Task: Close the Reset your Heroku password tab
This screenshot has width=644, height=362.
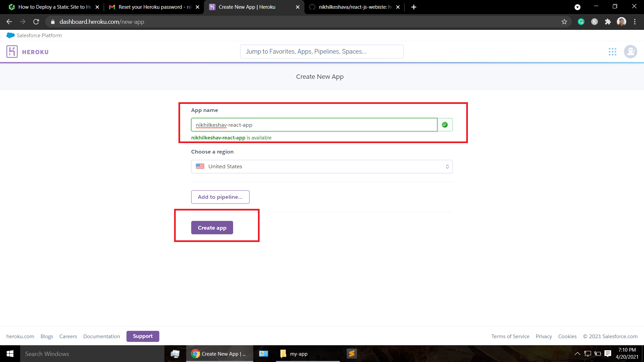Action: (197, 7)
